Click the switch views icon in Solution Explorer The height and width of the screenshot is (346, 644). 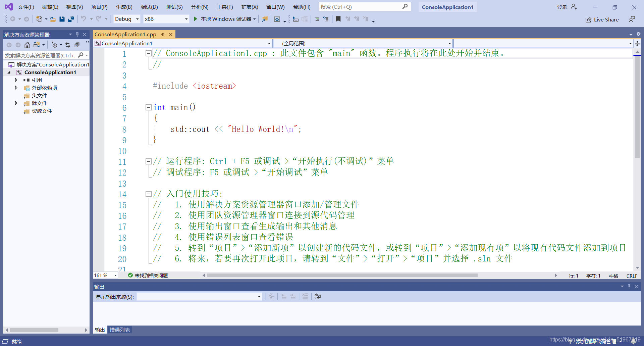point(37,45)
